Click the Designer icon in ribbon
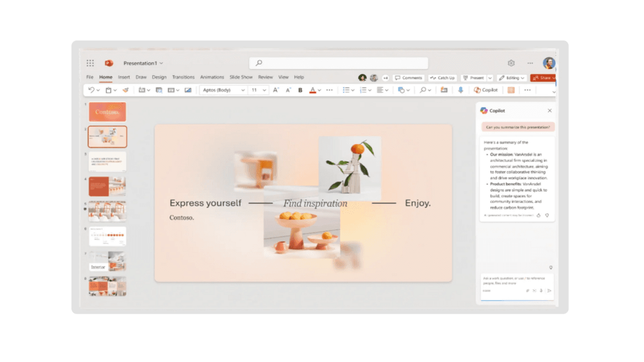 click(x=511, y=90)
